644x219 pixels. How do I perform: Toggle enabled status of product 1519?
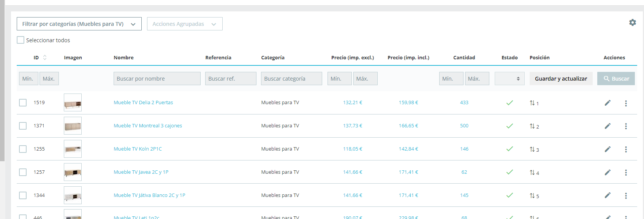pyautogui.click(x=510, y=103)
